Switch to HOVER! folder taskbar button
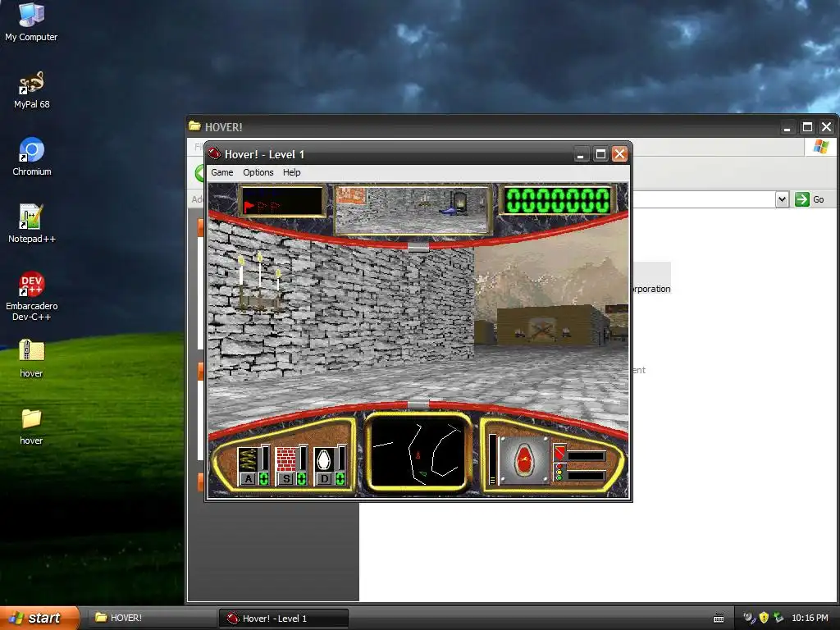Image resolution: width=840 pixels, height=630 pixels. (x=151, y=618)
